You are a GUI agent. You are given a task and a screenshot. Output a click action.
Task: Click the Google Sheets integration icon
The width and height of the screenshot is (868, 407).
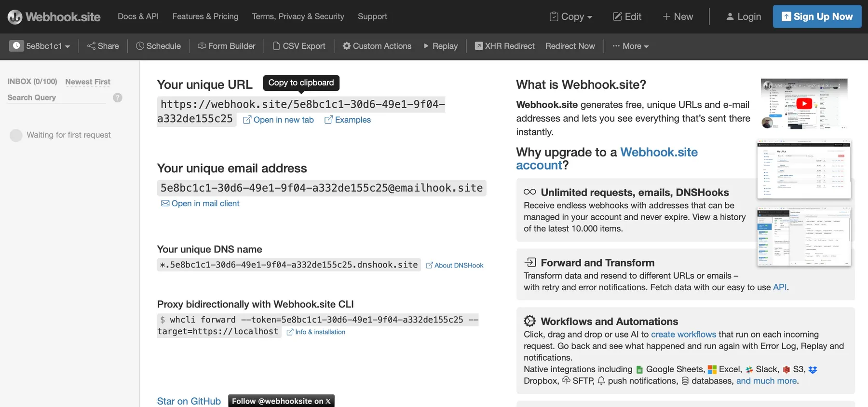point(639,370)
